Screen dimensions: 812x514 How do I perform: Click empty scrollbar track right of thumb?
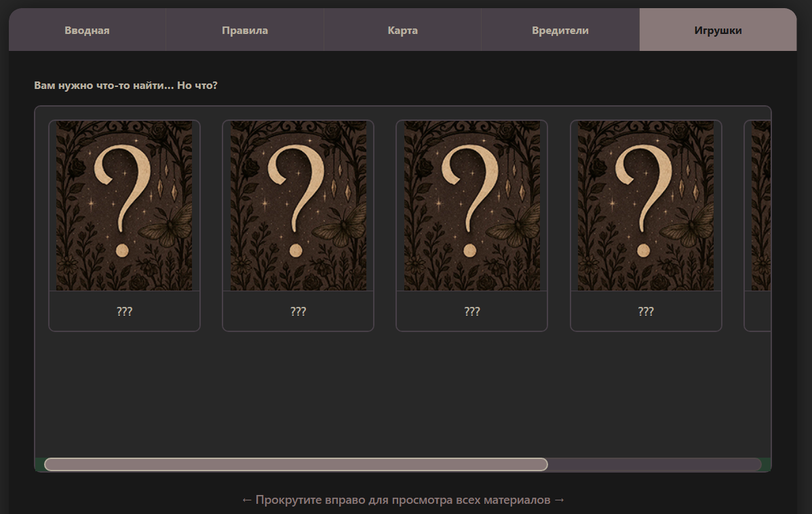(x=653, y=464)
